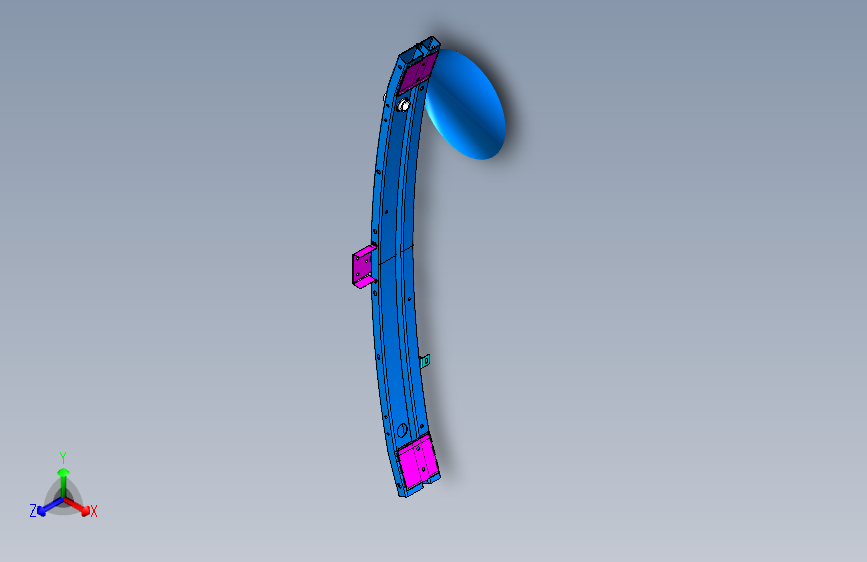The image size is (867, 562).
Task: Select the small teal bracket on the beam
Action: pyautogui.click(x=425, y=362)
